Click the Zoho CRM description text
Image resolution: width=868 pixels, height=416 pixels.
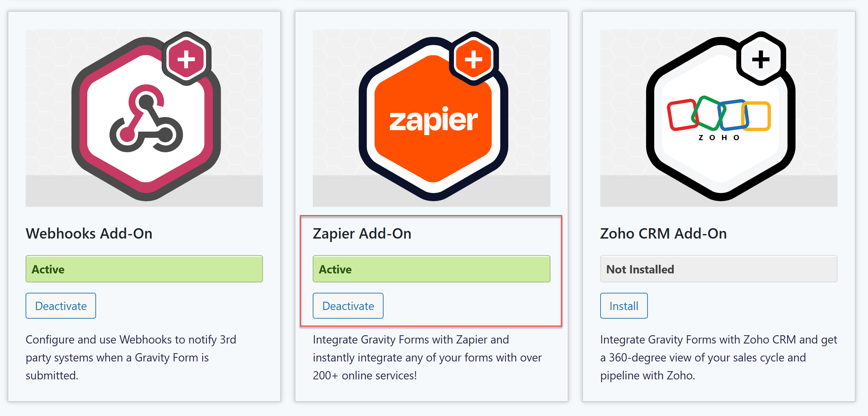click(718, 357)
